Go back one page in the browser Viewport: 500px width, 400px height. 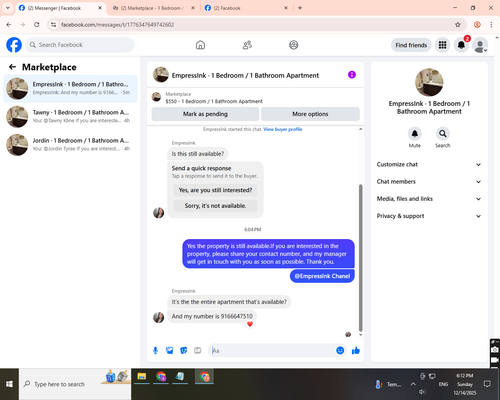(x=9, y=25)
